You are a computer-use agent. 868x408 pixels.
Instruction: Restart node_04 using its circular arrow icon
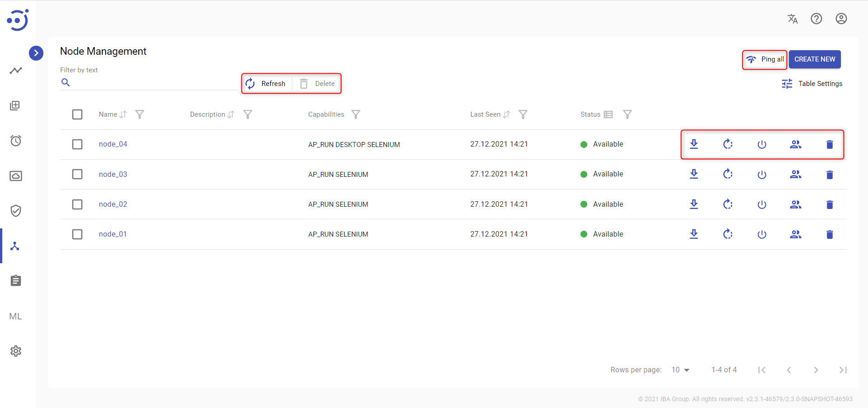728,144
